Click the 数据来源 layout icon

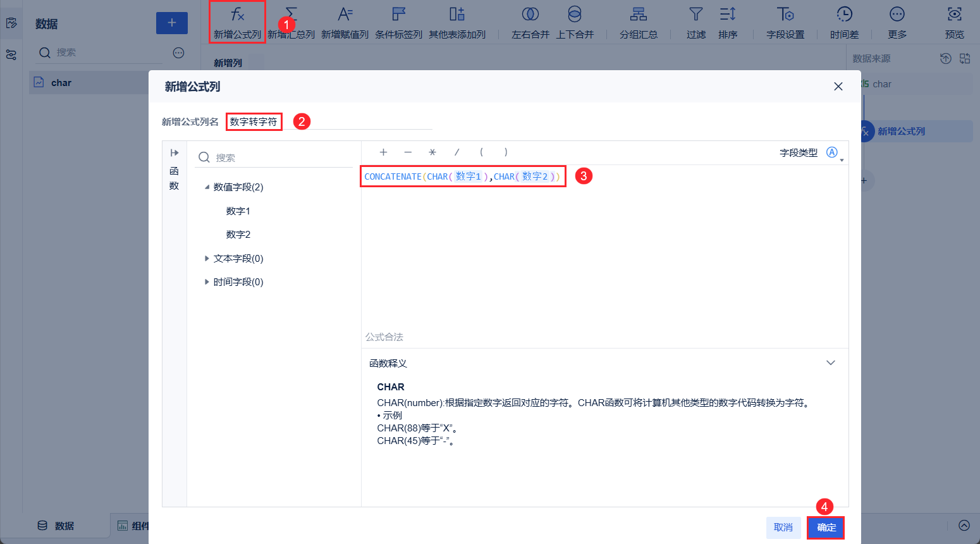coord(965,59)
